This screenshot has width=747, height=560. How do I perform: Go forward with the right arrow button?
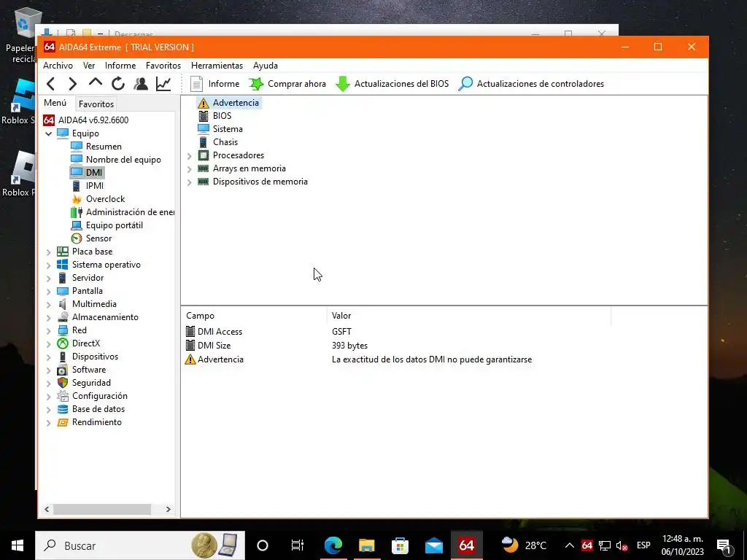pyautogui.click(x=72, y=84)
